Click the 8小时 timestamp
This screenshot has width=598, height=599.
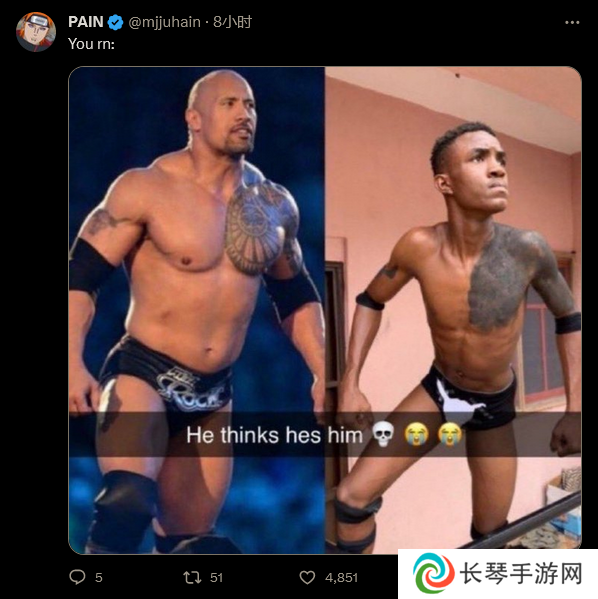[x=232, y=22]
